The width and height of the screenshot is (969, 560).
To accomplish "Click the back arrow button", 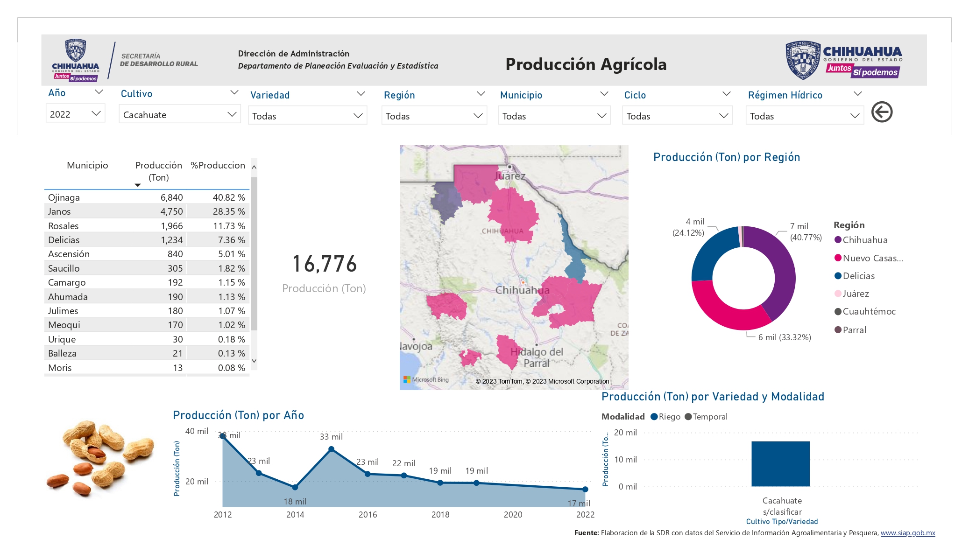I will [882, 112].
